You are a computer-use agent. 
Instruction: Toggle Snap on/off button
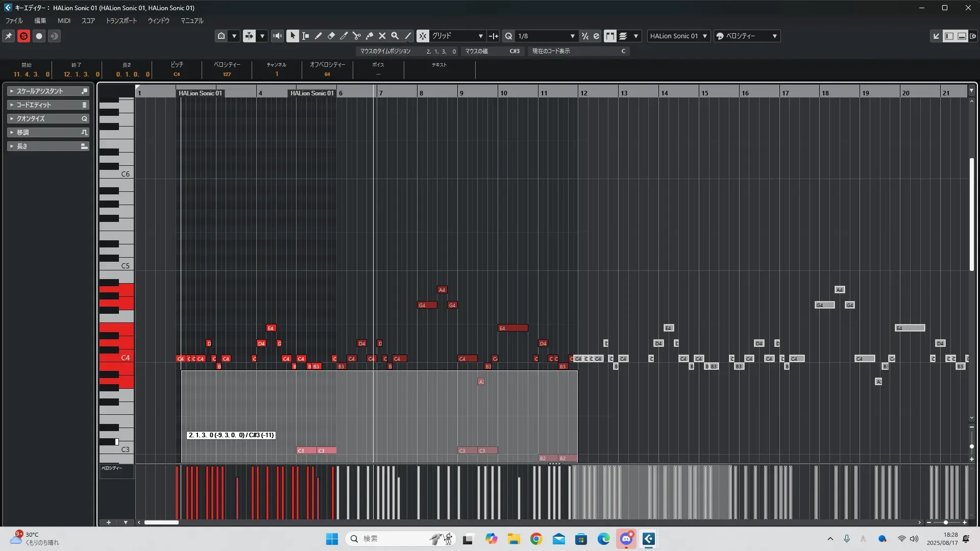(423, 36)
